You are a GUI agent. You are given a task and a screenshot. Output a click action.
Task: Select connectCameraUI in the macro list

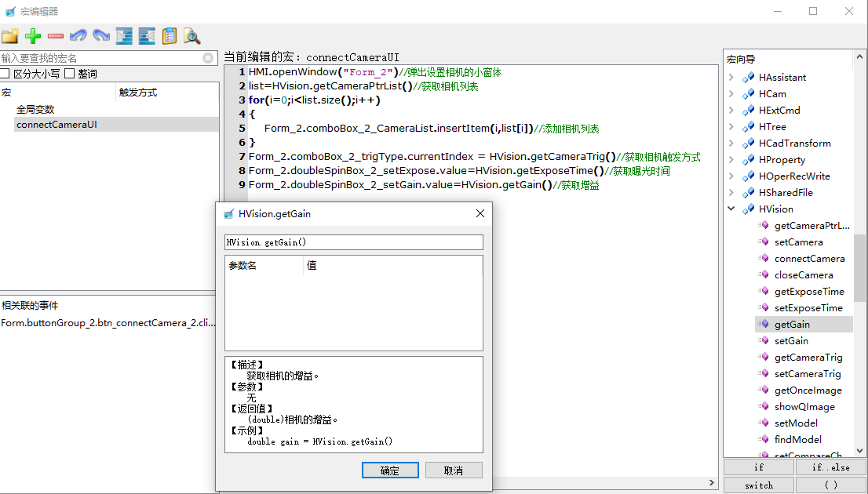57,125
